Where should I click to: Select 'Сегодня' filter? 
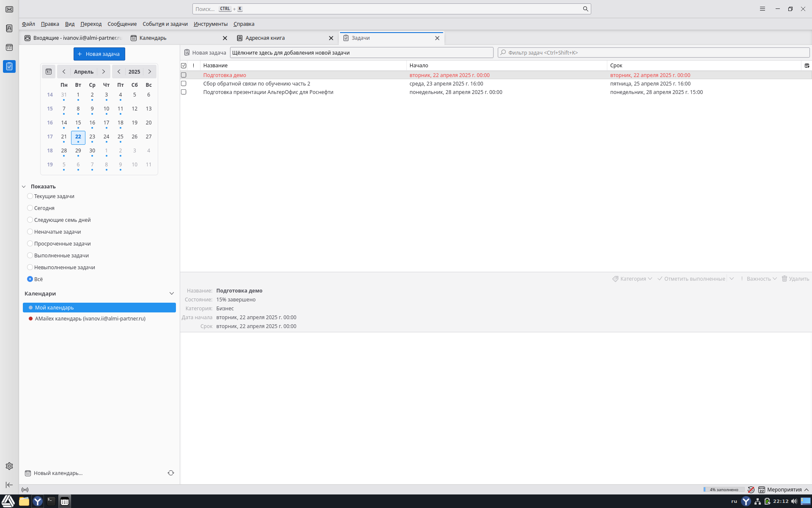(x=30, y=208)
